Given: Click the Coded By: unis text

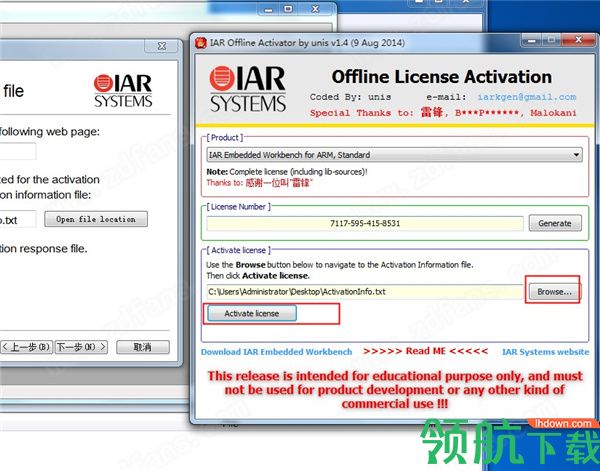Looking at the screenshot, I should pyautogui.click(x=350, y=97).
